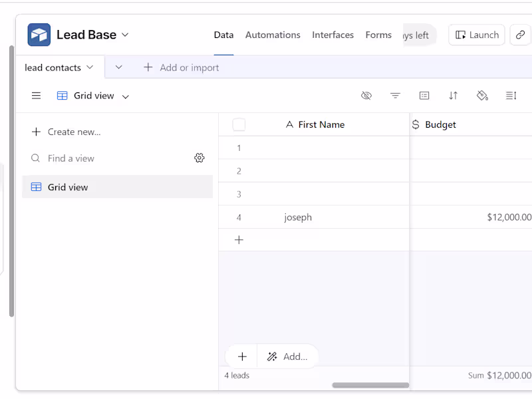Screen dimensions: 532x399
Task: Open the view sidebar toggle menu
Action: [36, 95]
